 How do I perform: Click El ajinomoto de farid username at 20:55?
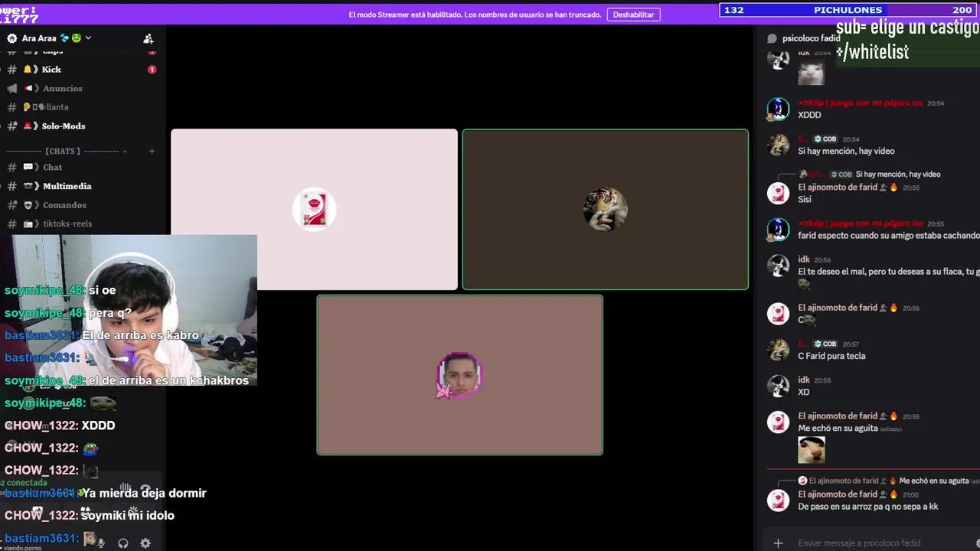(x=837, y=187)
